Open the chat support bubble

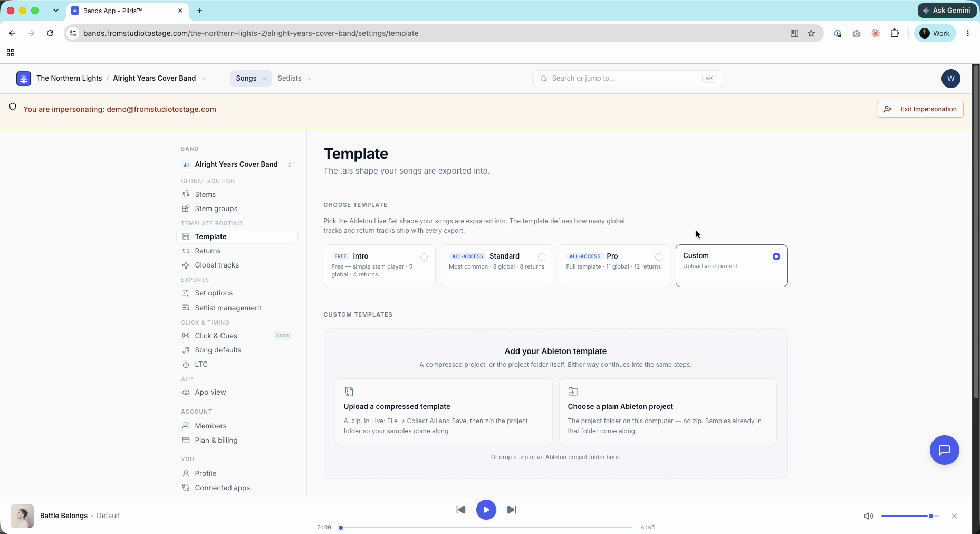pos(944,450)
